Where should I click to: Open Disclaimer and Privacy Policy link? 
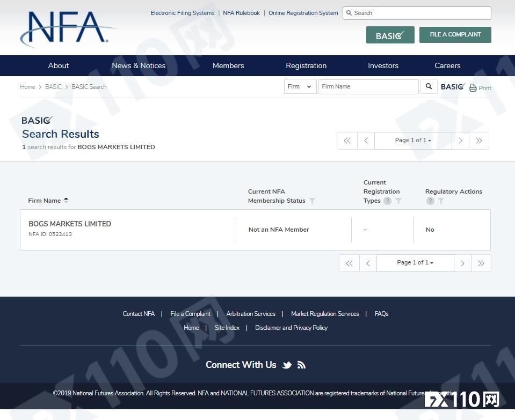tap(291, 328)
